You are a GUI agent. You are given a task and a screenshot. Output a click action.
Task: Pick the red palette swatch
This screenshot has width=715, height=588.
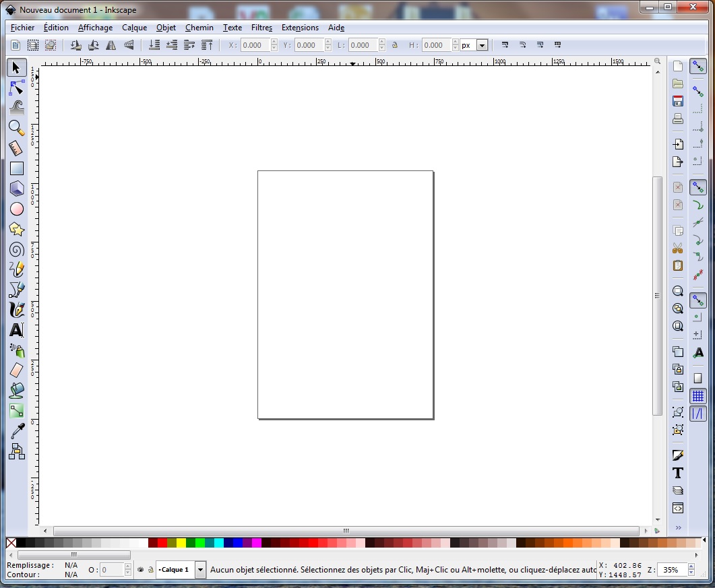click(x=162, y=543)
